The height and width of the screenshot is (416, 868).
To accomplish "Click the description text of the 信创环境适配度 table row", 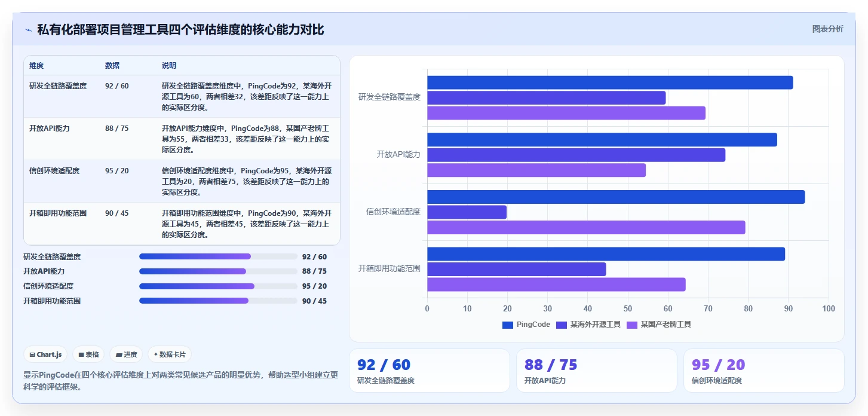I will (247, 181).
